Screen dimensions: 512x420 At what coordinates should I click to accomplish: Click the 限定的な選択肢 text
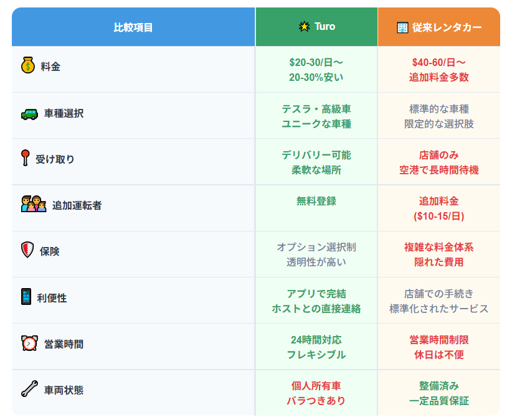tap(439, 124)
